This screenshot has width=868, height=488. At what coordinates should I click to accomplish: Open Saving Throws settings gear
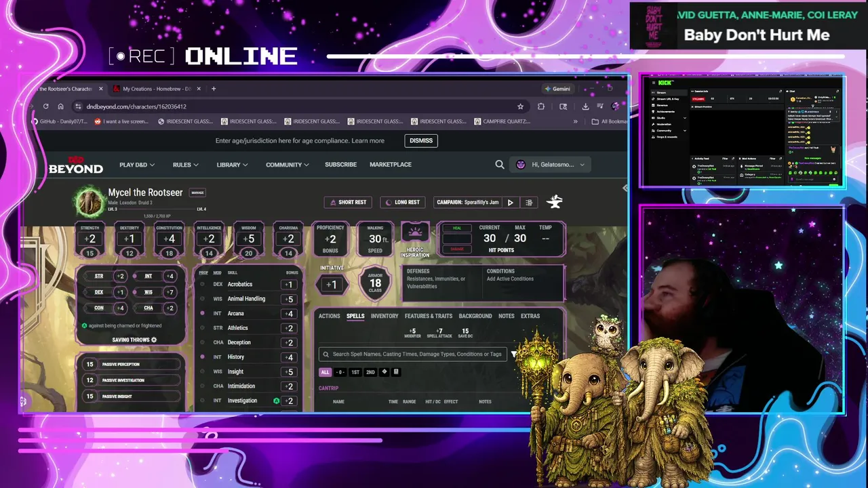click(154, 340)
